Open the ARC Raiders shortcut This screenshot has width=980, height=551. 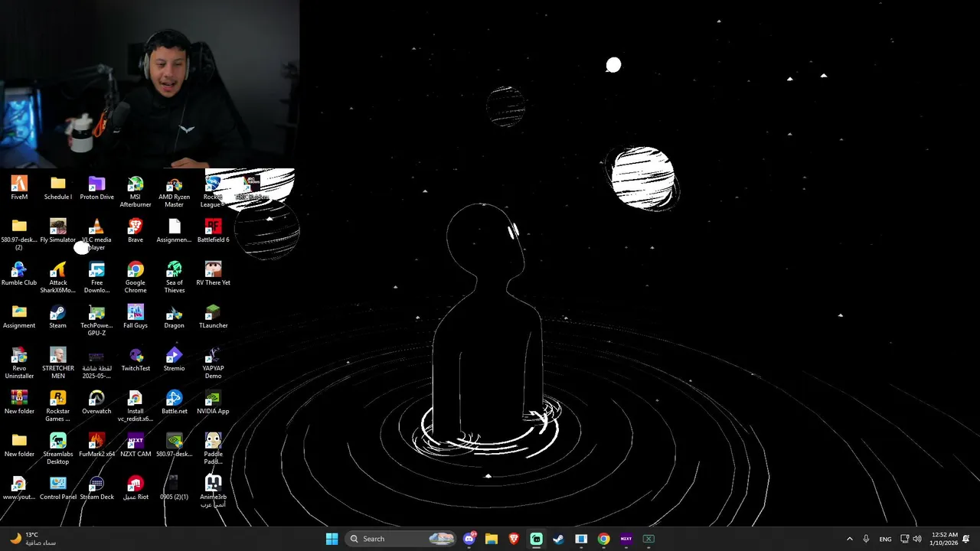click(x=252, y=188)
